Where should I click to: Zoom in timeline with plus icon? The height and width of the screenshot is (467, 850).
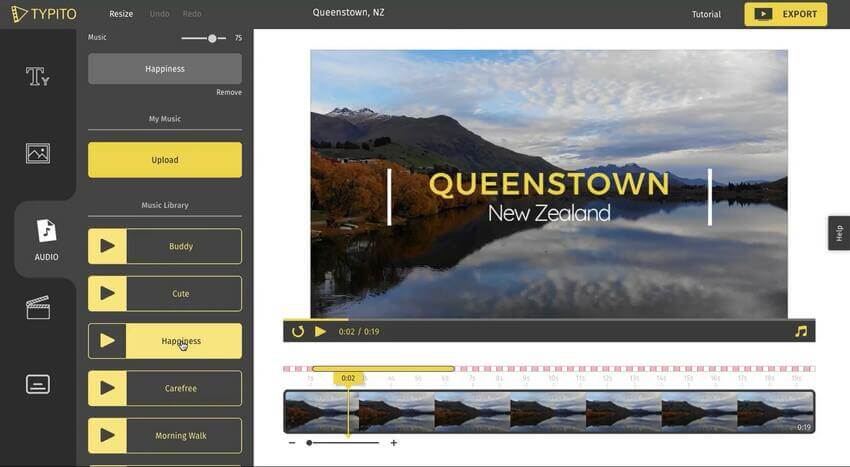(x=394, y=443)
